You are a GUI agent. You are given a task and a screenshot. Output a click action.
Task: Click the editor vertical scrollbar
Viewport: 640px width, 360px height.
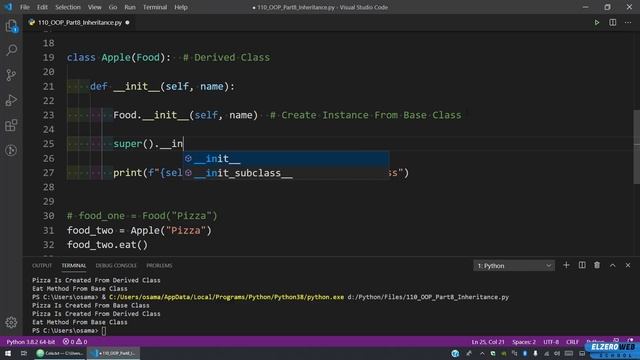636,147
